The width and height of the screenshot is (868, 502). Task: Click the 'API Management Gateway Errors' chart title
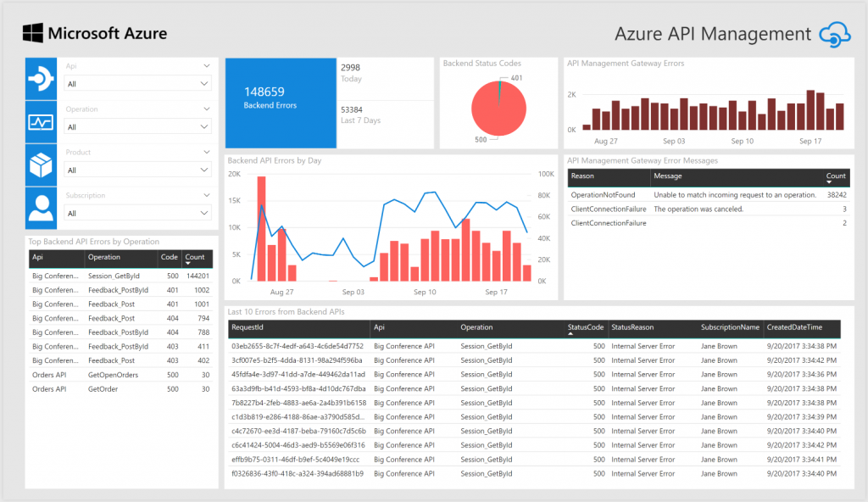coord(626,64)
